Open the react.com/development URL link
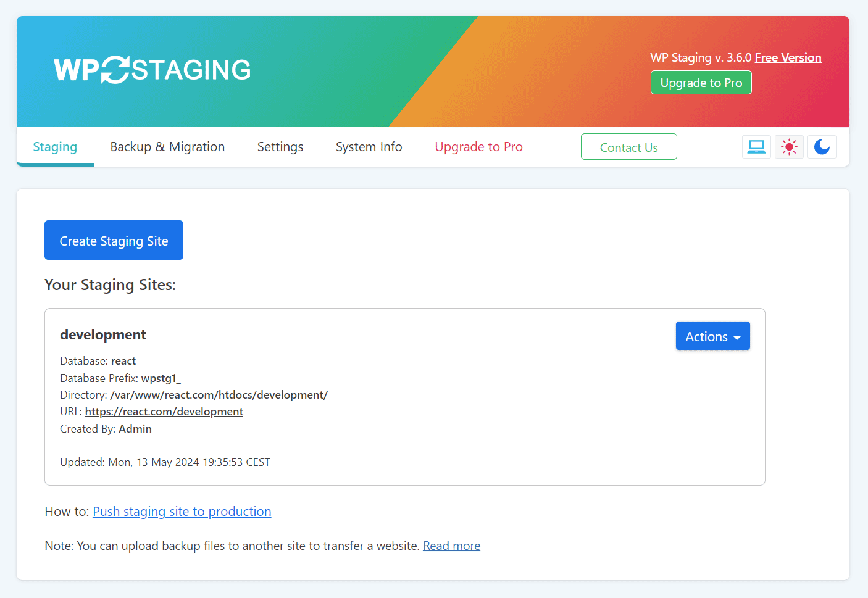This screenshot has width=868, height=598. (x=164, y=412)
